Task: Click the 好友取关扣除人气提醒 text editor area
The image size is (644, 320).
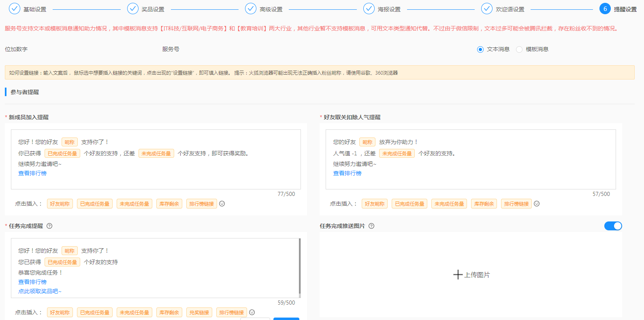Action: 471,159
